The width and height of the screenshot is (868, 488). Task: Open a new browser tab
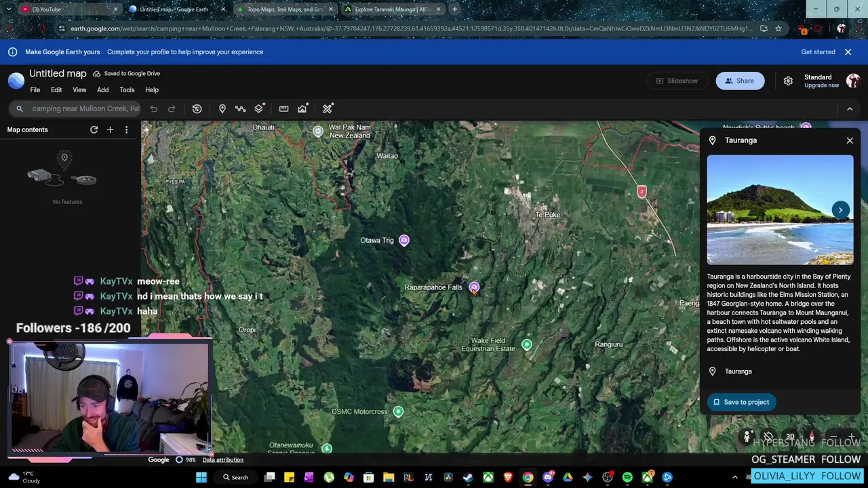[454, 9]
